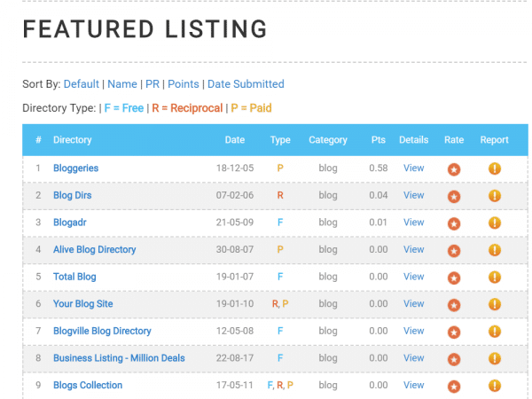Image resolution: width=532 pixels, height=399 pixels.
Task: Rate Total Blog via the star icon
Action: (454, 278)
